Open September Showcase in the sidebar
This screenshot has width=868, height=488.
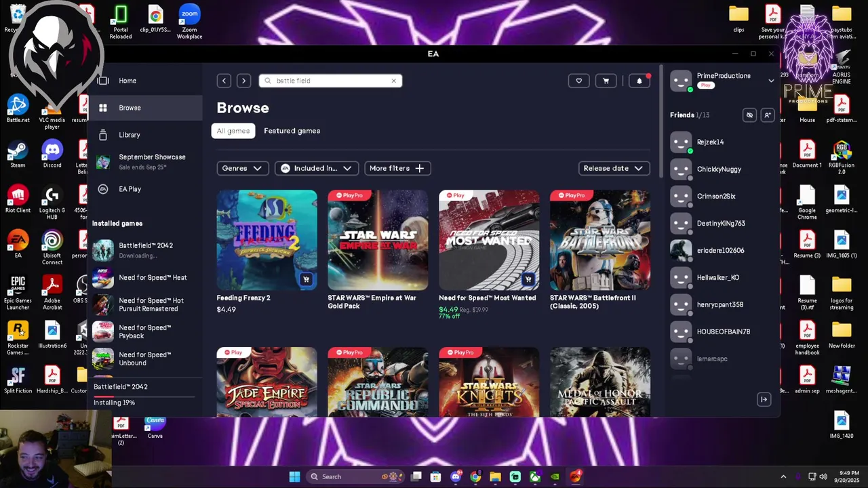point(145,161)
